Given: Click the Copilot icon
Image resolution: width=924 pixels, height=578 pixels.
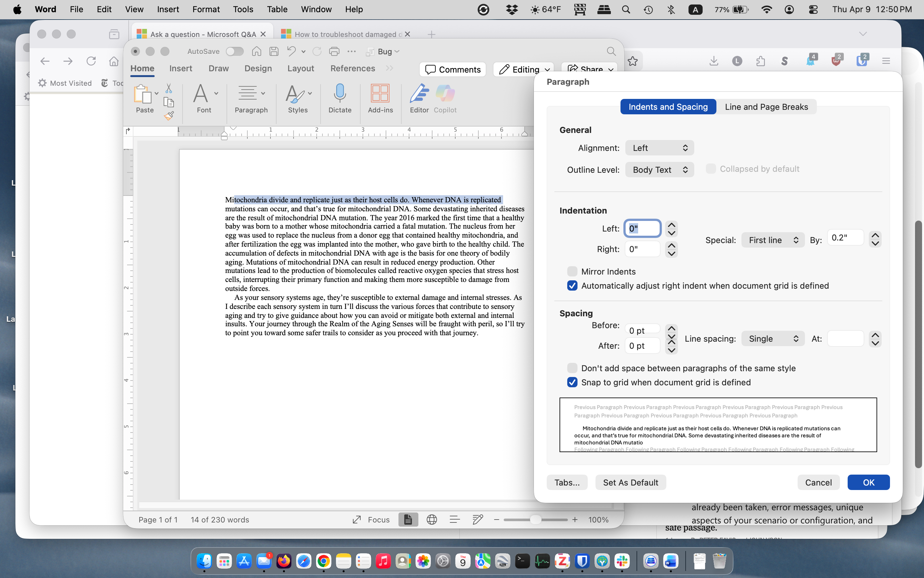Looking at the screenshot, I should (x=445, y=94).
